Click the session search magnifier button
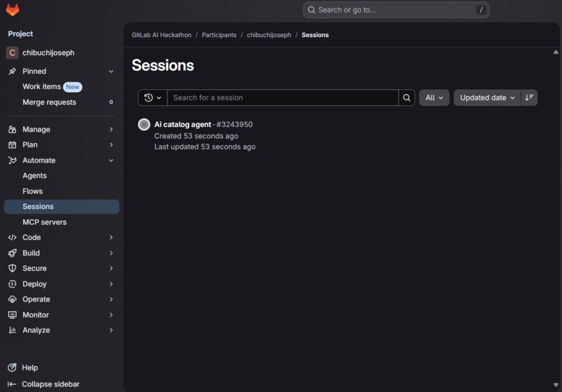The height and width of the screenshot is (392, 562). (x=407, y=98)
